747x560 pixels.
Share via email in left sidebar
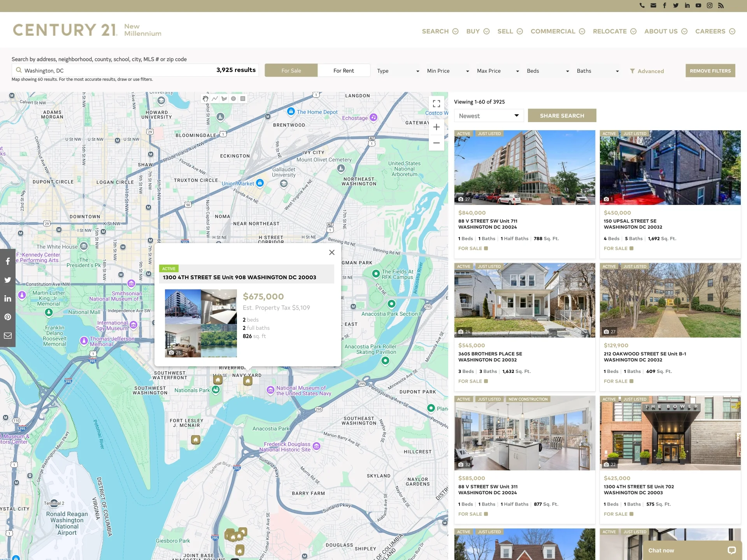(x=8, y=336)
